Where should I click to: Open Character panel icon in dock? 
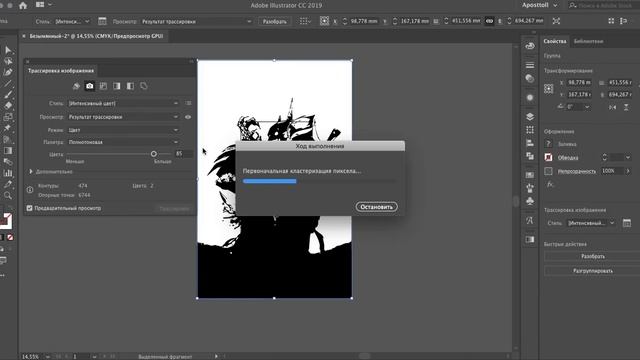[530, 220]
